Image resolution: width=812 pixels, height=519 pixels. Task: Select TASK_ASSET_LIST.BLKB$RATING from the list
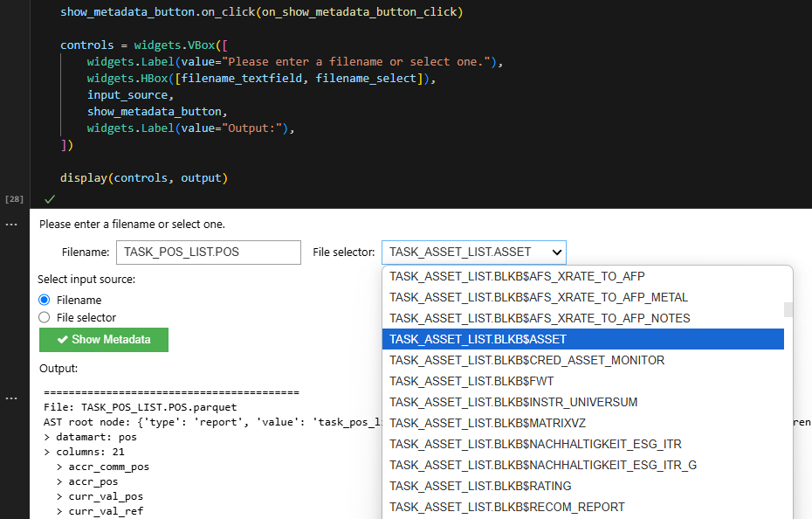583,486
